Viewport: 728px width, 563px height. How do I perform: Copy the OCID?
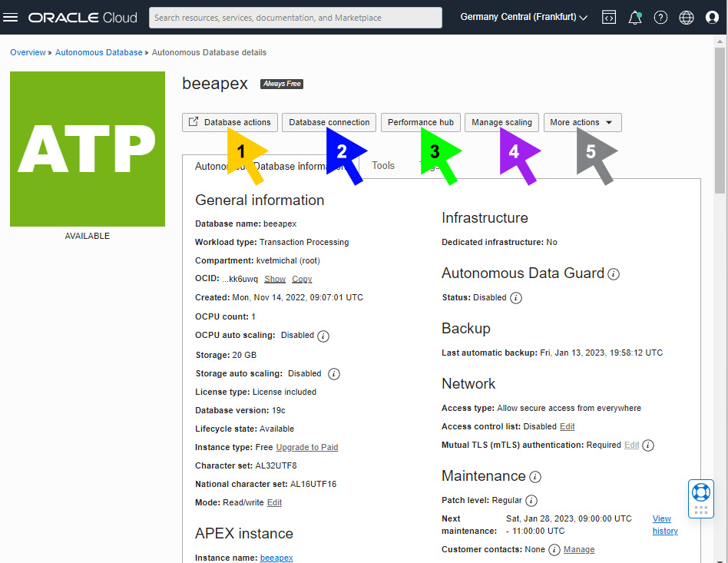point(302,279)
